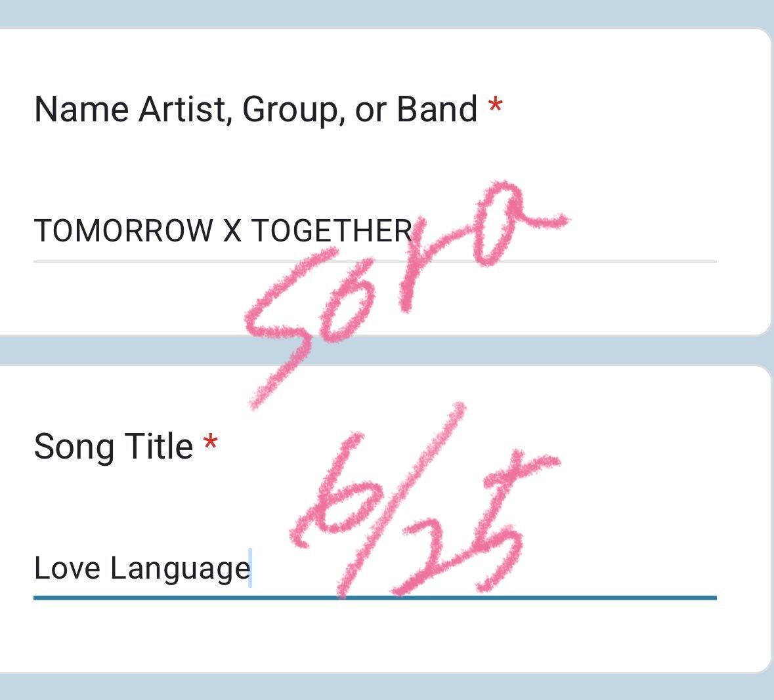The height and width of the screenshot is (700, 774).
Task: Click the red asterisk beside the artist question
Action: (495, 106)
